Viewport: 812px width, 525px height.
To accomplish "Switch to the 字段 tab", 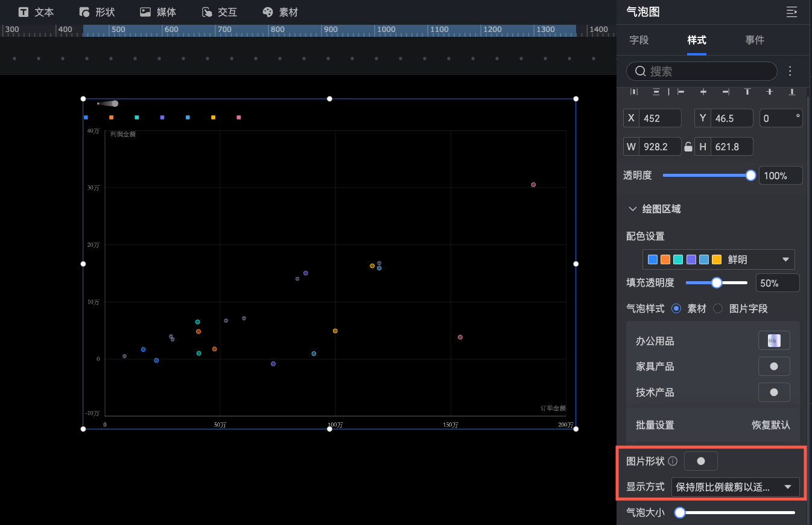I will coord(639,40).
